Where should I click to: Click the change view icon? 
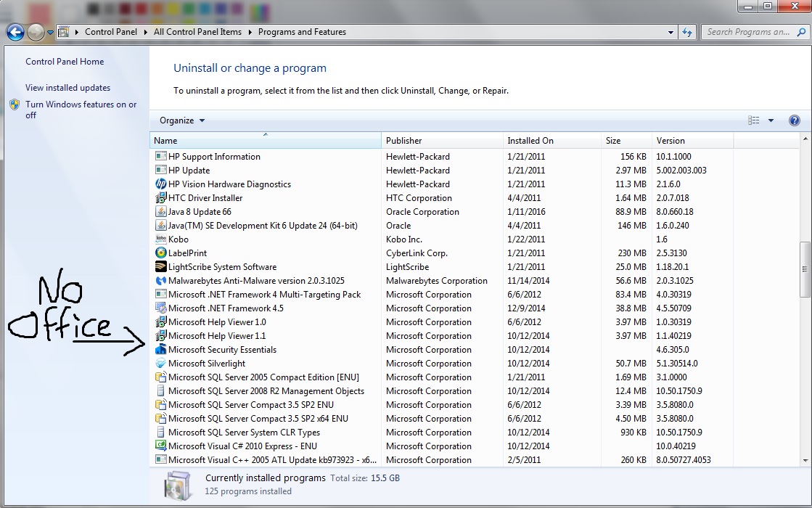pos(753,120)
